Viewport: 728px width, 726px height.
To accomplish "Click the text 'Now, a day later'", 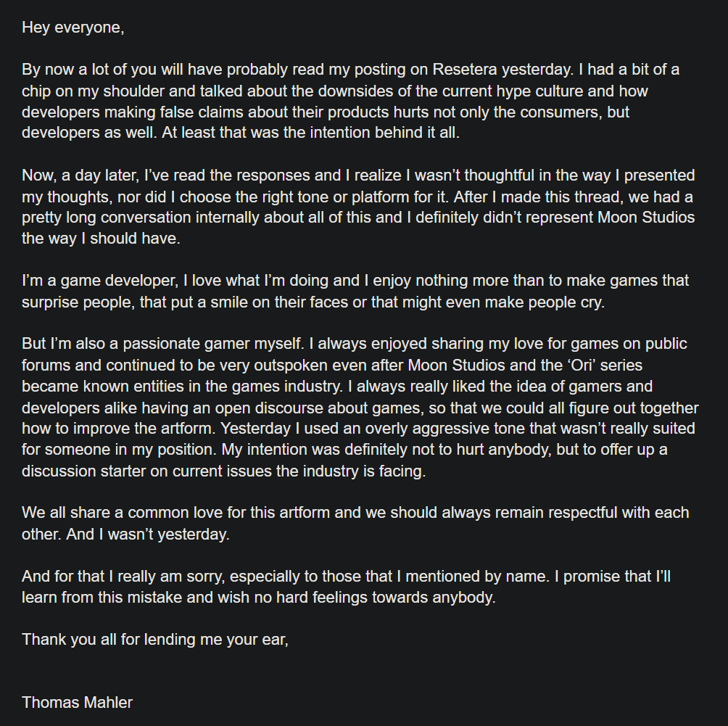I will tap(73, 176).
